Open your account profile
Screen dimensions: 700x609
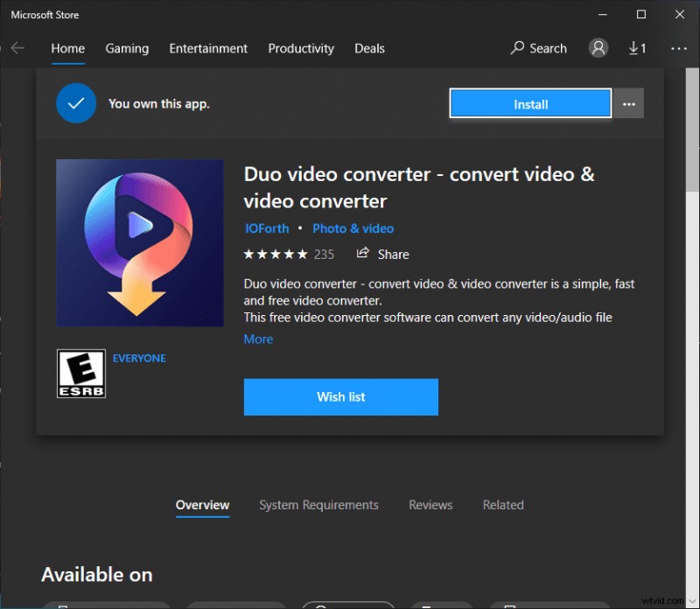[598, 48]
